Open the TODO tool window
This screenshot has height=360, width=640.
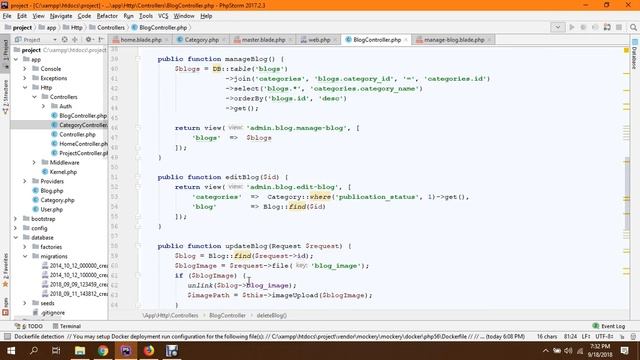click(x=29, y=326)
